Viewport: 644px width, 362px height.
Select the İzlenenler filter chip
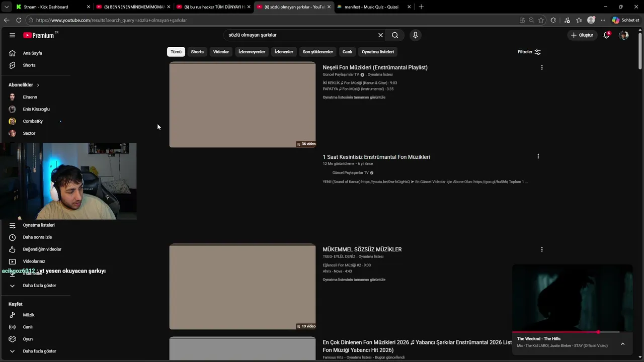coord(284,52)
